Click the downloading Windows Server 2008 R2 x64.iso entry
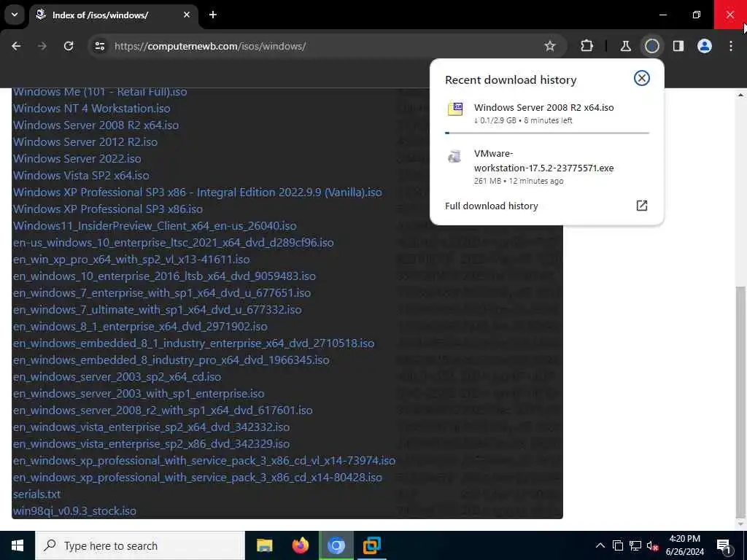The image size is (747, 560). [547, 113]
